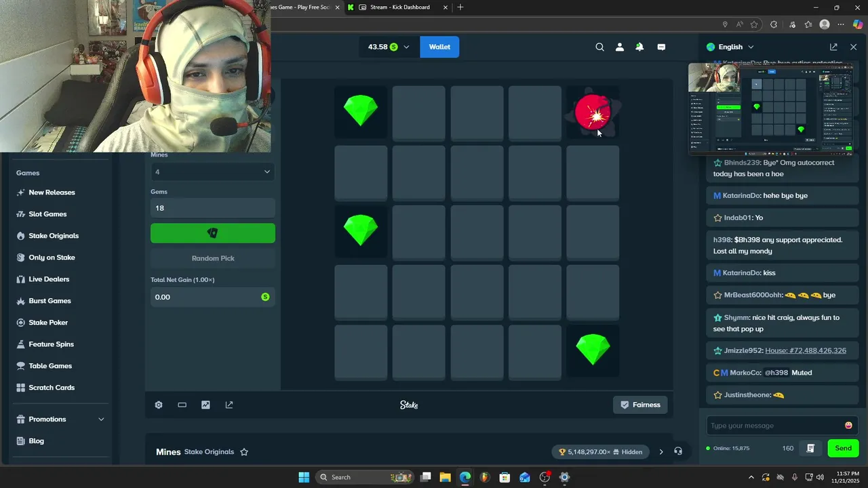Open the Edge Copilot icon

click(858, 24)
